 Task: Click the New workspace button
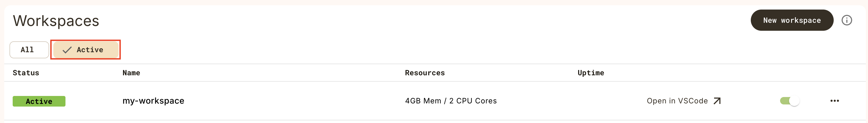click(x=791, y=20)
